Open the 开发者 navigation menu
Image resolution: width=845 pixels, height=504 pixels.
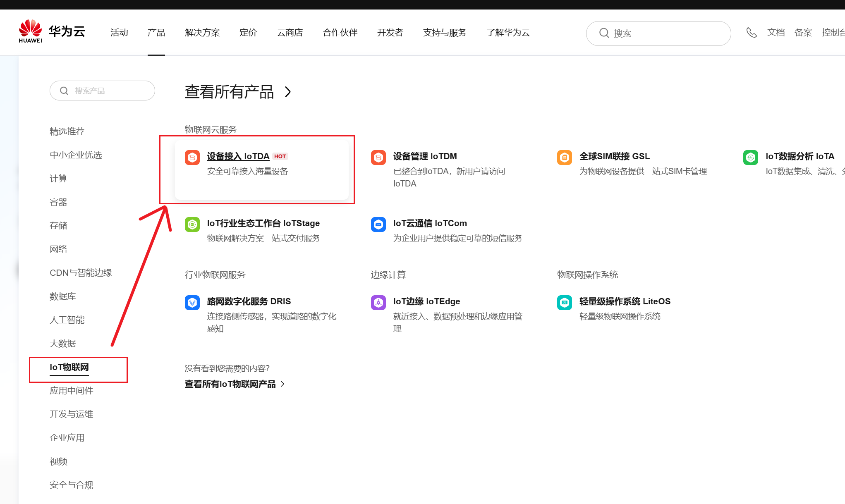(x=390, y=33)
